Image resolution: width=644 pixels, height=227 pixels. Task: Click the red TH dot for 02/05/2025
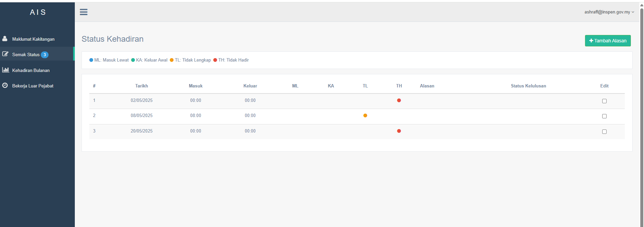tap(399, 100)
